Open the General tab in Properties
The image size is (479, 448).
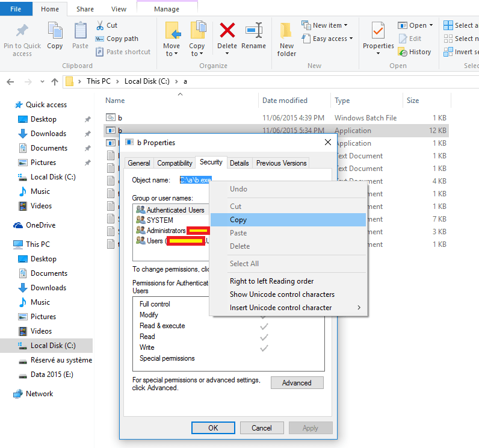[139, 163]
